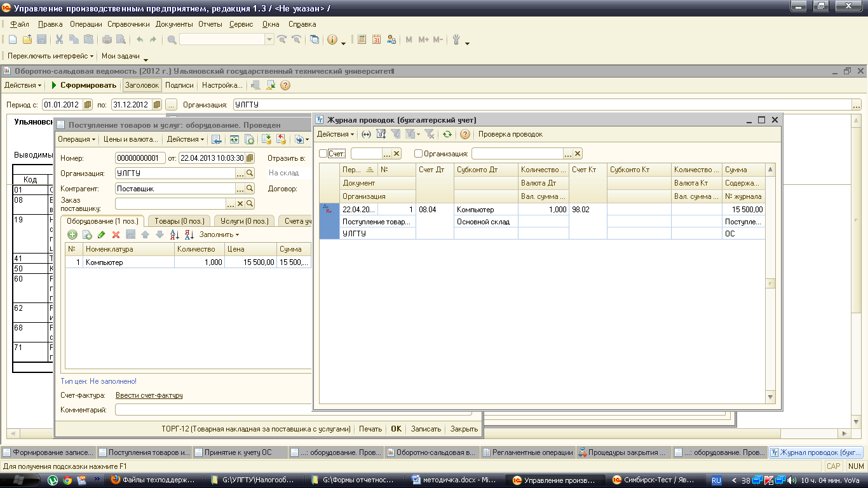Open the Операция dropdown in Поступление window
The width and height of the screenshot is (868, 488).
76,139
